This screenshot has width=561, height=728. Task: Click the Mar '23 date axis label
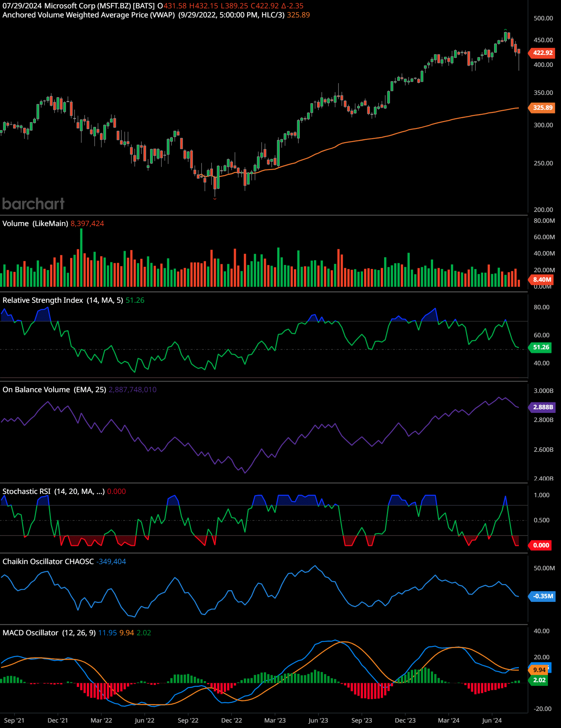[x=275, y=720]
